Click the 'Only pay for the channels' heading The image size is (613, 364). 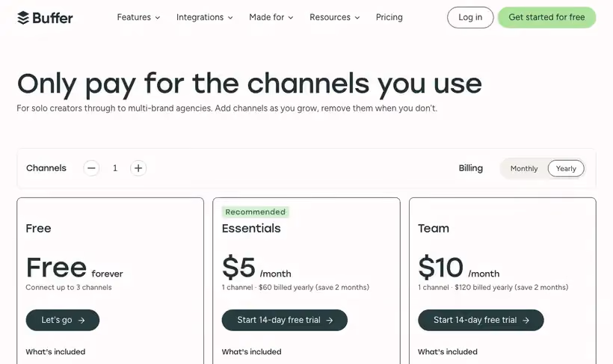[250, 84]
